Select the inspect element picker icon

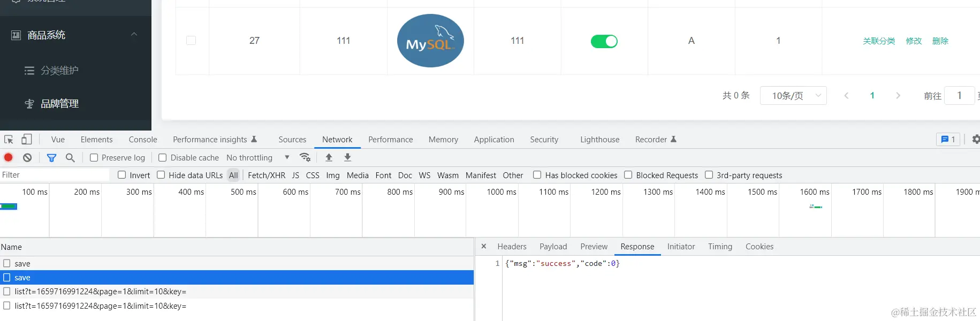tap(9, 140)
